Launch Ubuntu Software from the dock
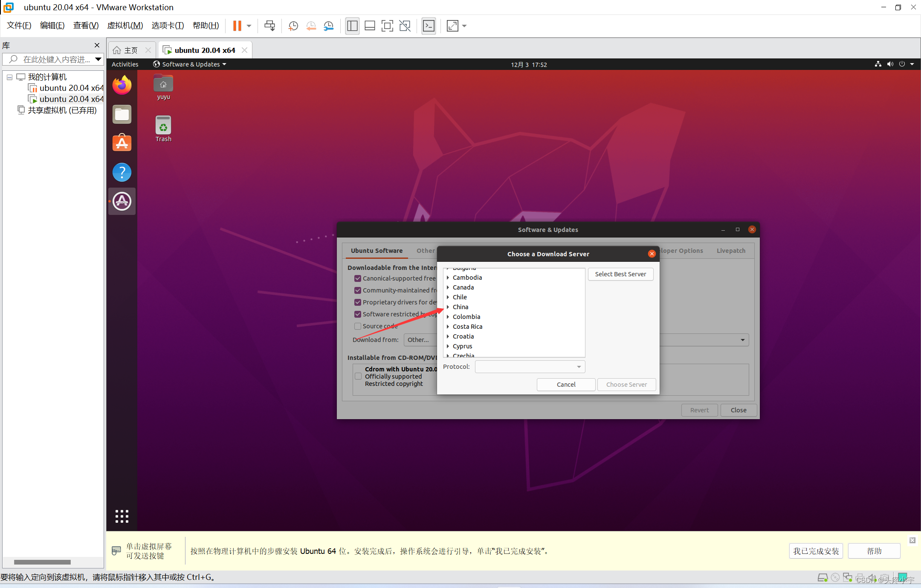The width and height of the screenshot is (921, 588). [x=122, y=143]
